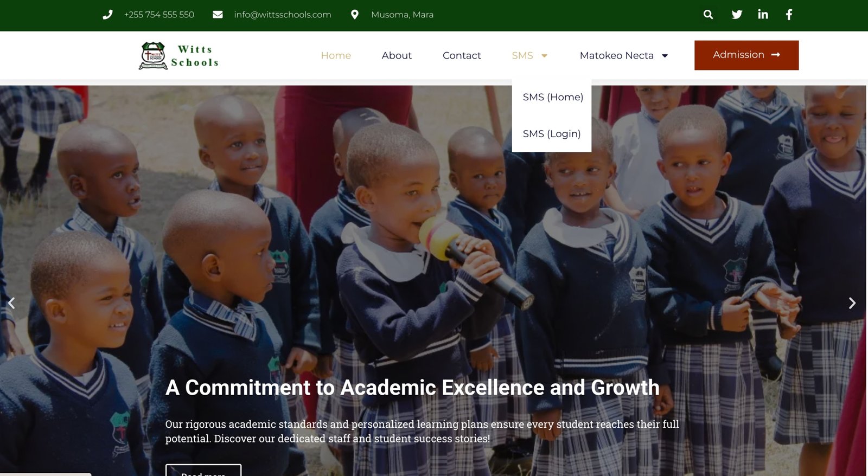Go to previous slide with left arrow
The height and width of the screenshot is (476, 868).
coord(11,303)
